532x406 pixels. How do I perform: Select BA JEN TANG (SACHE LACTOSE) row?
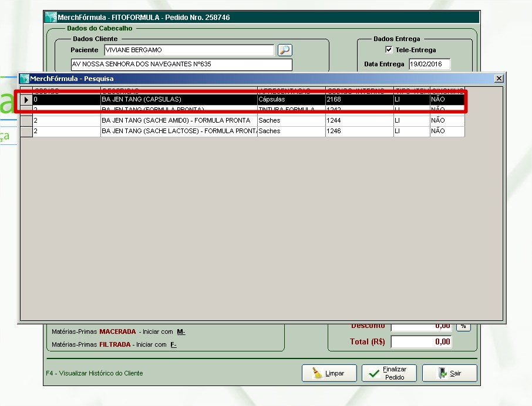pos(179,131)
